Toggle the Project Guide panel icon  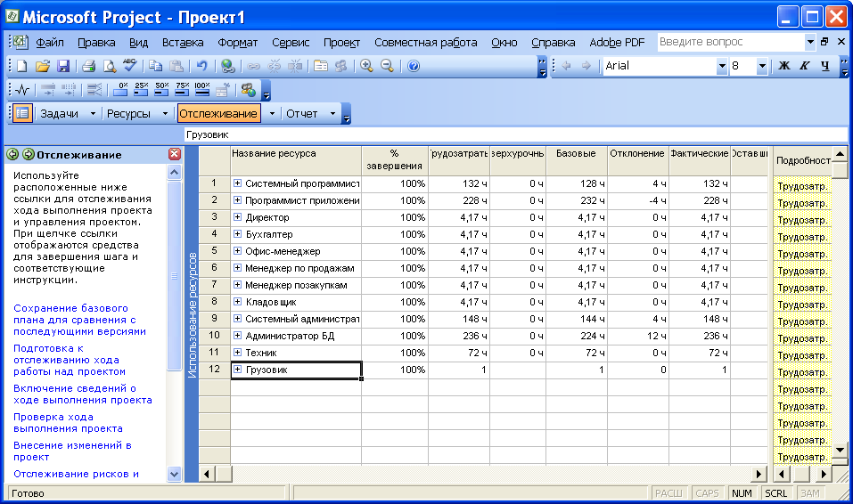coord(21,113)
